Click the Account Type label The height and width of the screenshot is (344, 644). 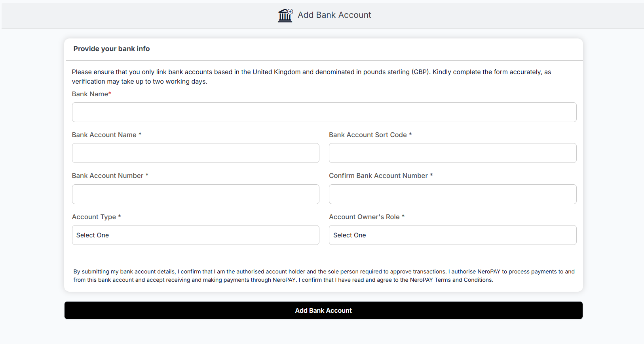coord(96,217)
